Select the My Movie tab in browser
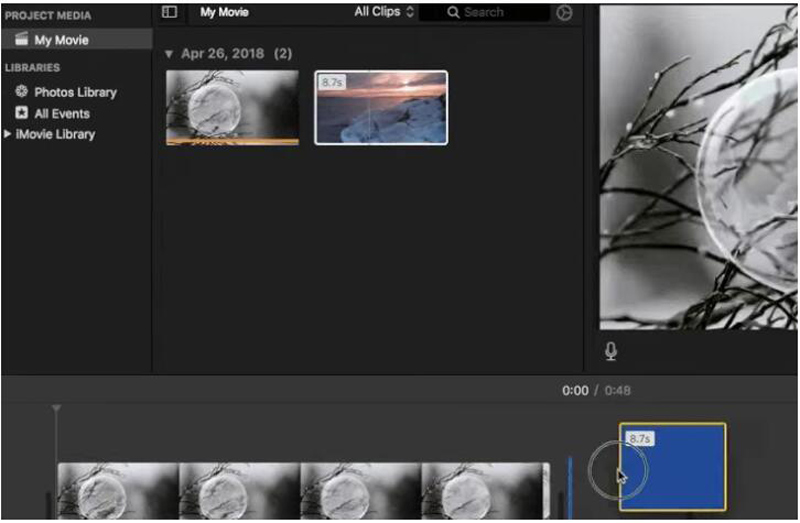Screen dimensions: 800x523 coord(224,12)
